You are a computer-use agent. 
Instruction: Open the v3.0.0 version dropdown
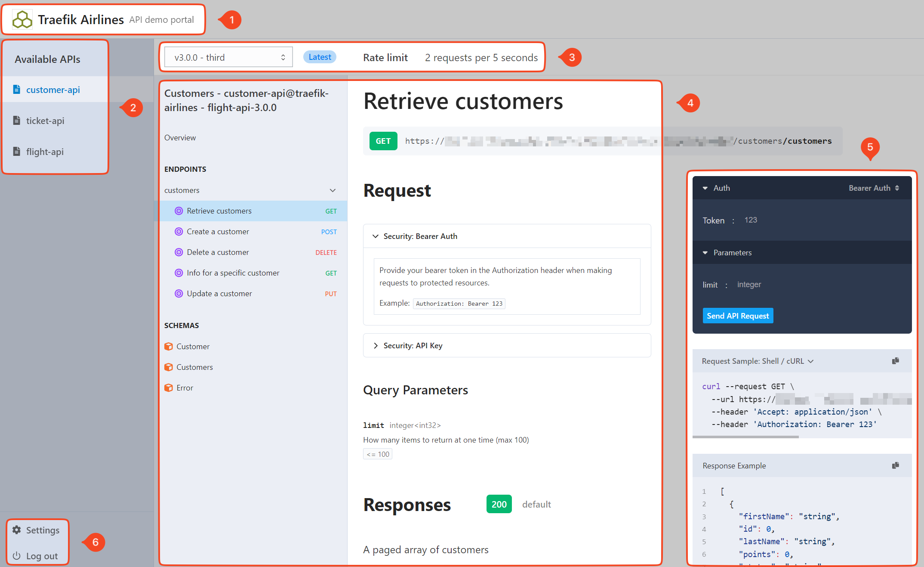pos(228,56)
